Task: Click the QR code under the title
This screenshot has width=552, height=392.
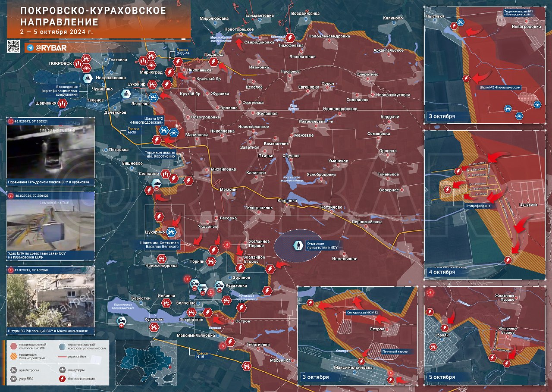Action: (x=14, y=47)
